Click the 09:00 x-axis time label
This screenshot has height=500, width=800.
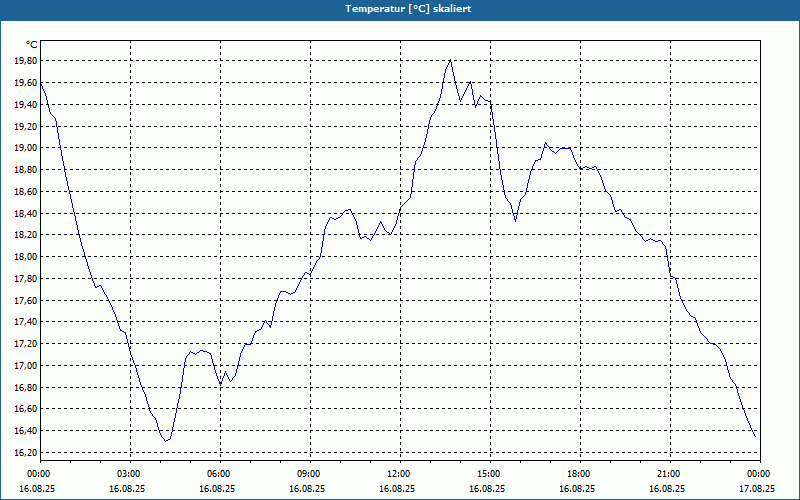click(311, 474)
